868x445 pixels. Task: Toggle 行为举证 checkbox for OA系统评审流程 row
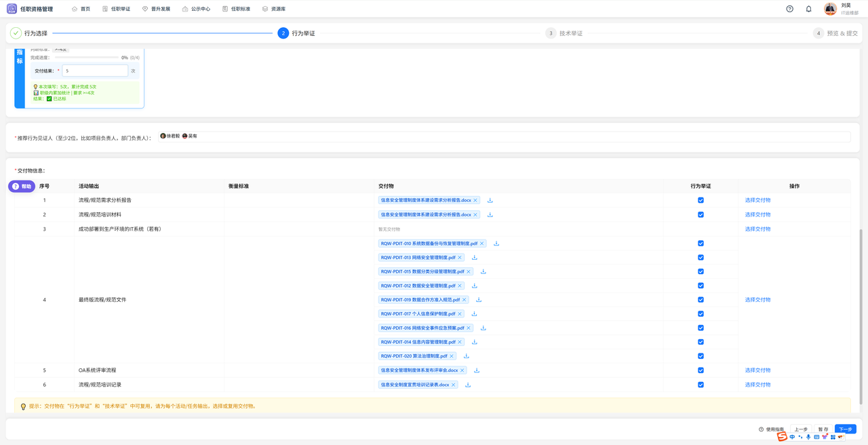click(x=701, y=370)
